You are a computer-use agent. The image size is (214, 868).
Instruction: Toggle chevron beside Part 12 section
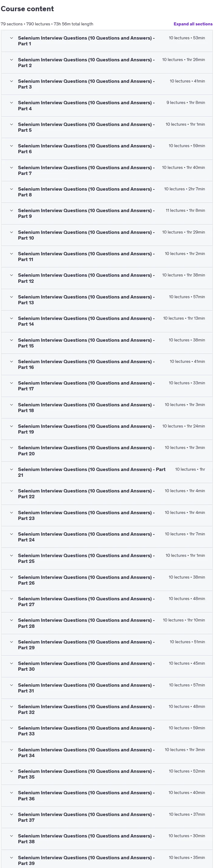coord(12,275)
